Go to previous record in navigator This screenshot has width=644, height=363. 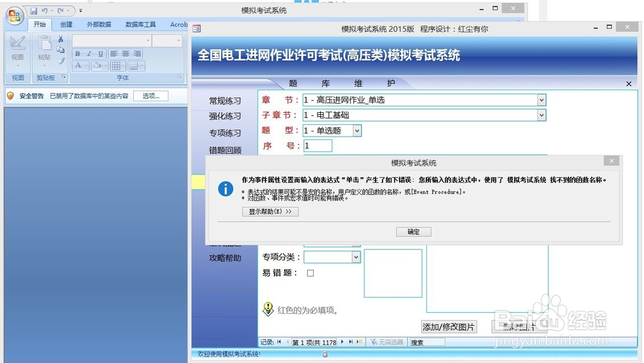[x=287, y=342]
